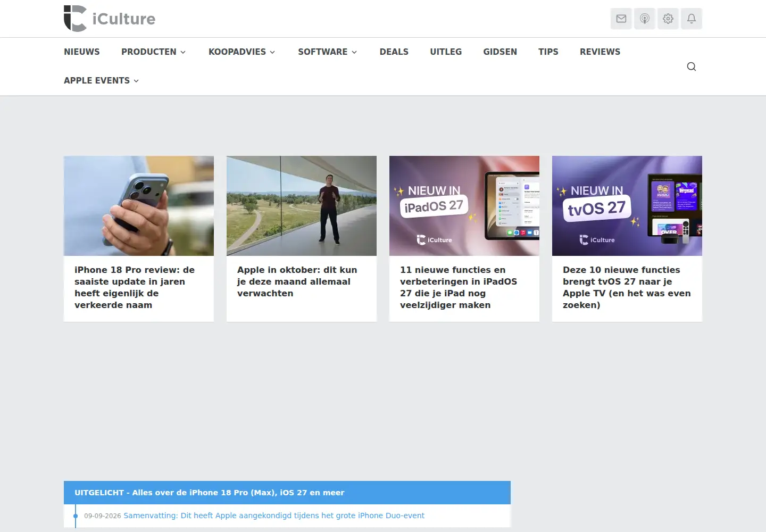The height and width of the screenshot is (532, 766).
Task: Open the settings gear icon
Action: (x=668, y=19)
